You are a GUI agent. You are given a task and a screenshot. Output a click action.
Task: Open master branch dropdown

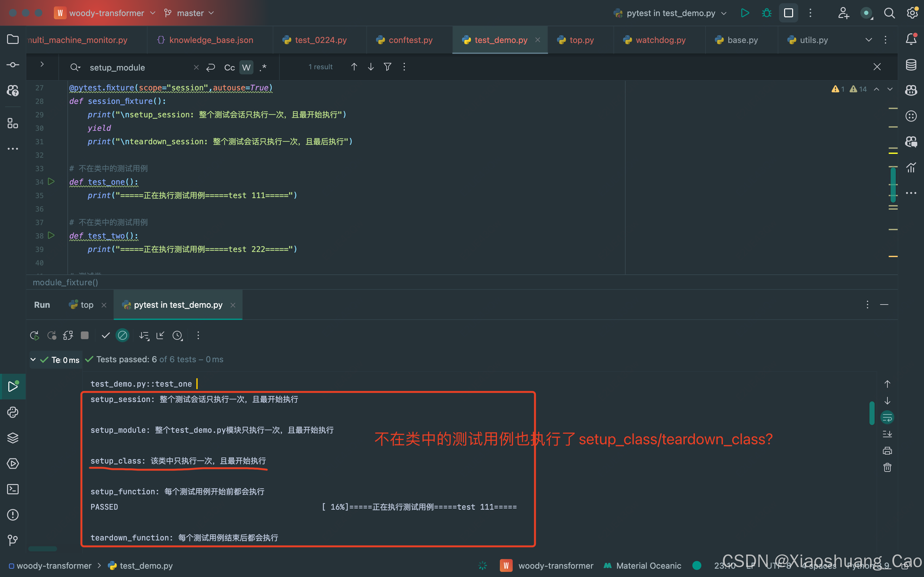coord(190,13)
